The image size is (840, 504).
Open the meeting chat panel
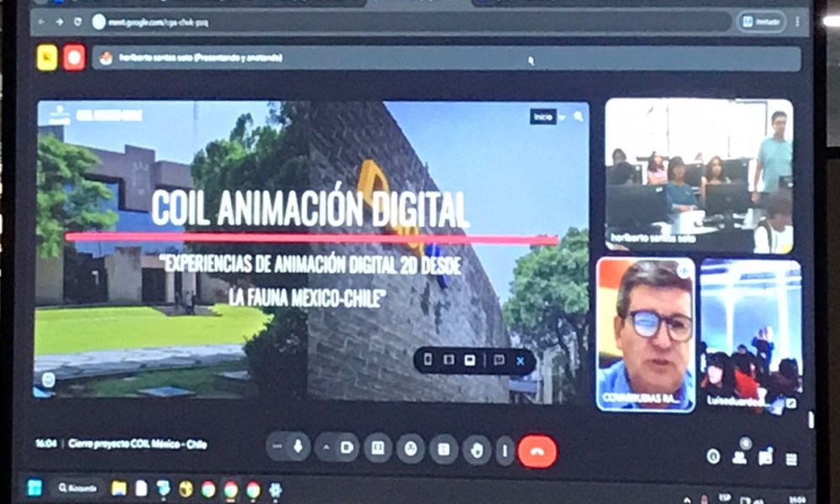coord(765,457)
